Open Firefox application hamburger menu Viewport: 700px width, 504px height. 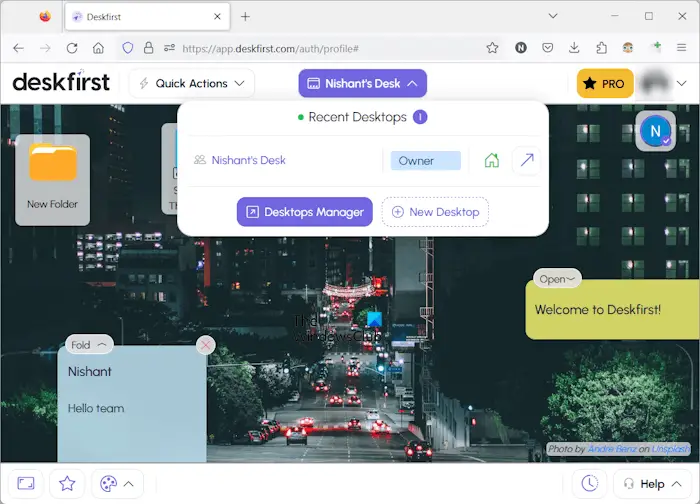click(x=681, y=48)
